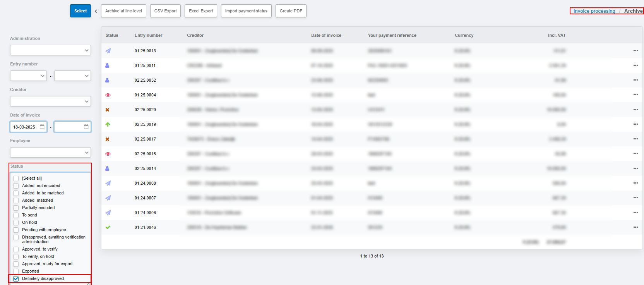Viewport: 644px width, 285px height.
Task: Open the Creditor filter dropdown
Action: tap(50, 101)
